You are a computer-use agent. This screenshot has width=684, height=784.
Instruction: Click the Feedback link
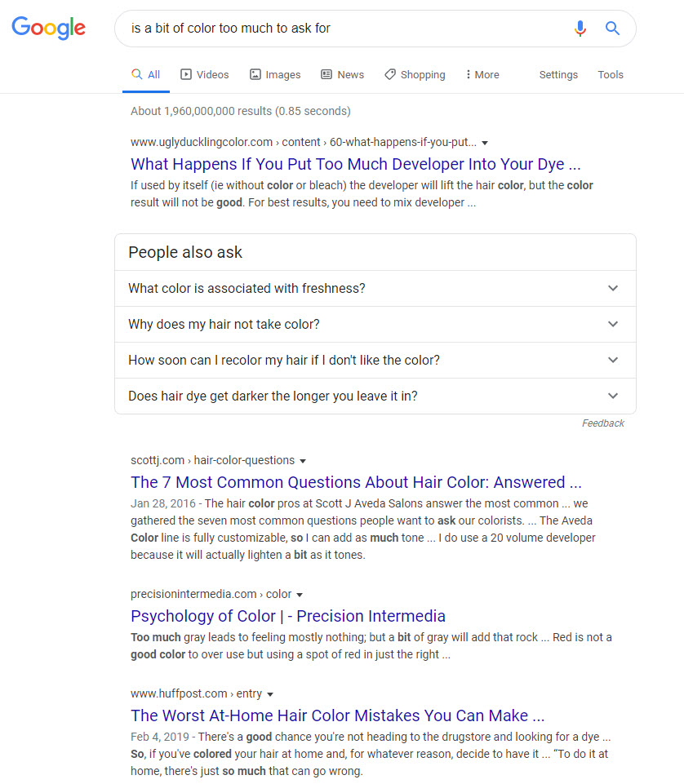(602, 423)
